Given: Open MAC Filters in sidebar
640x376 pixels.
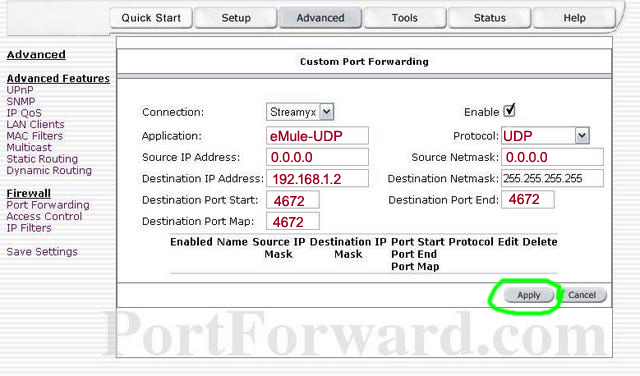Looking at the screenshot, I should point(35,136).
